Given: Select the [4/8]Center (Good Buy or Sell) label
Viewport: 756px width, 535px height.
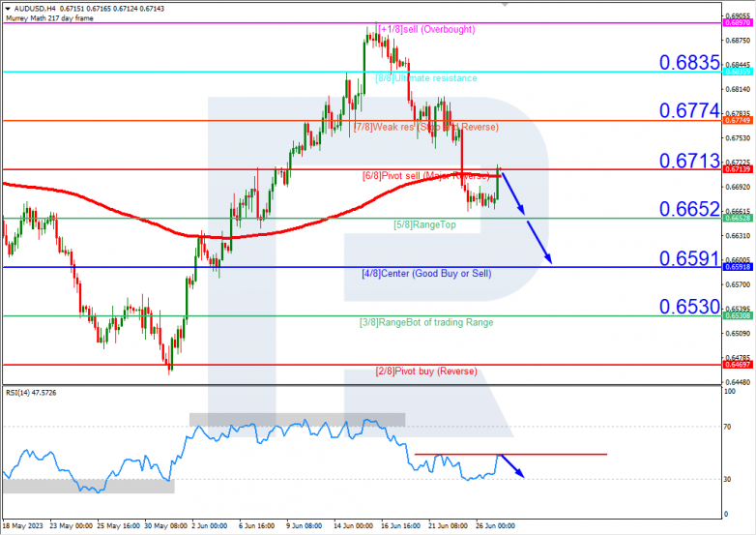Looking at the screenshot, I should coord(426,274).
